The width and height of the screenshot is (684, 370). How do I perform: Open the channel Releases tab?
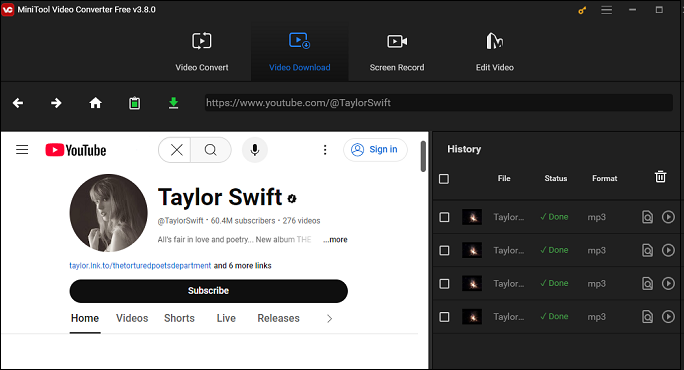coord(278,319)
